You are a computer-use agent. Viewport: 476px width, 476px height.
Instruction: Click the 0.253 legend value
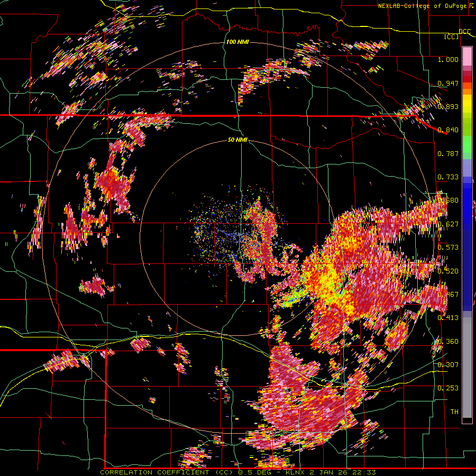pyautogui.click(x=448, y=388)
